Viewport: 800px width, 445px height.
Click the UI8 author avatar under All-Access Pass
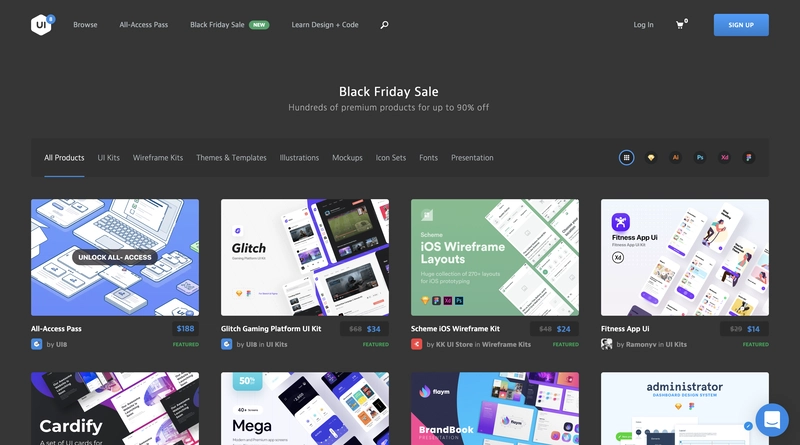coord(36,344)
